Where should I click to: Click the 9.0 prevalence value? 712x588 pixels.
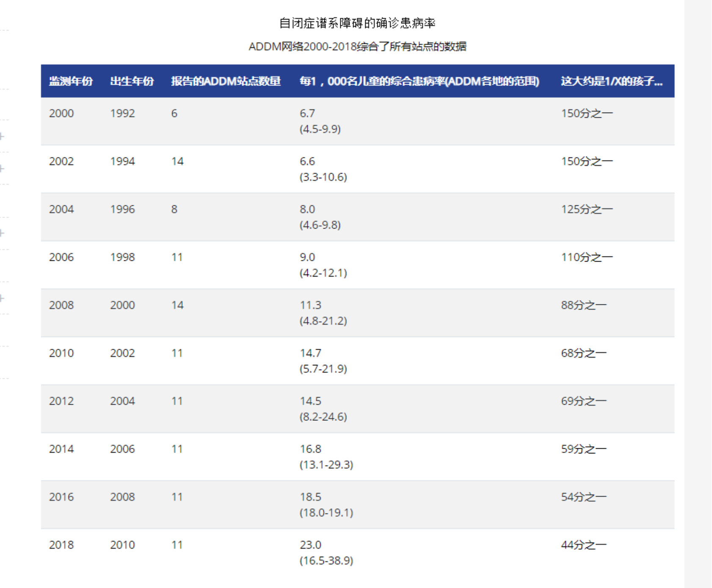click(307, 257)
